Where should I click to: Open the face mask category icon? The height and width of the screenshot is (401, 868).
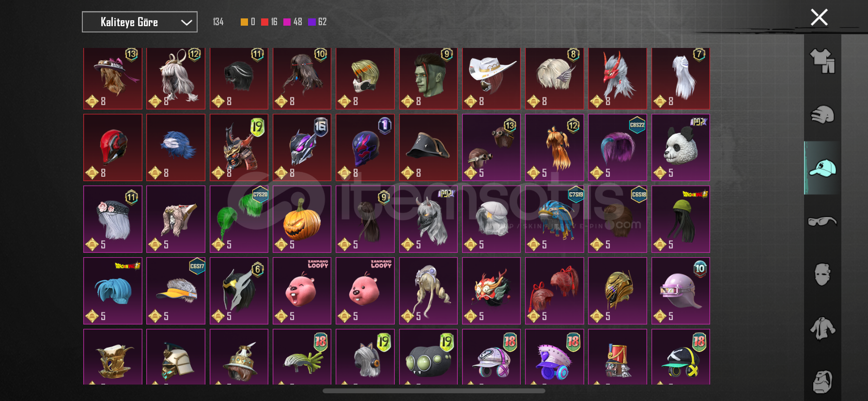point(822,275)
